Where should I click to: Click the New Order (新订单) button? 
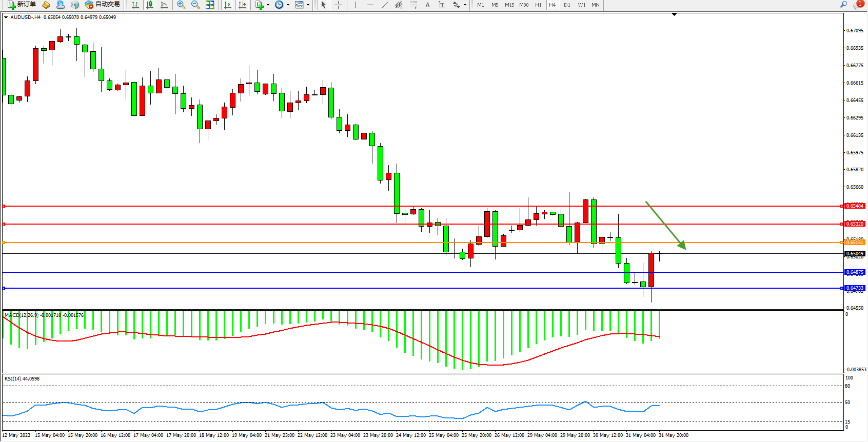pyautogui.click(x=22, y=5)
